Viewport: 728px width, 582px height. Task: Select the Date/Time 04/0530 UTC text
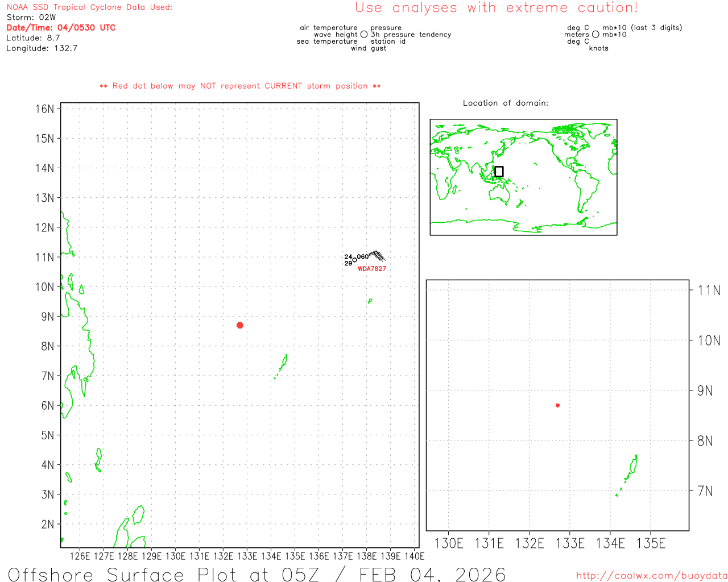click(x=61, y=28)
